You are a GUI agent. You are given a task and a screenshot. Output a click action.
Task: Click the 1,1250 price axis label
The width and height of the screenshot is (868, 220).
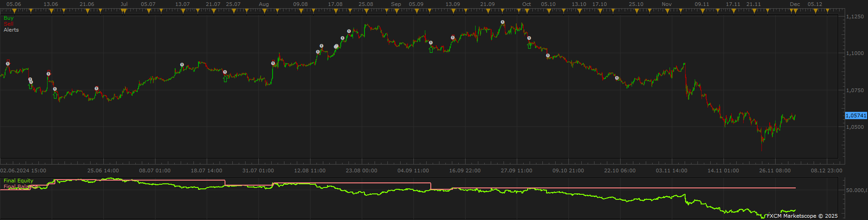(x=855, y=16)
